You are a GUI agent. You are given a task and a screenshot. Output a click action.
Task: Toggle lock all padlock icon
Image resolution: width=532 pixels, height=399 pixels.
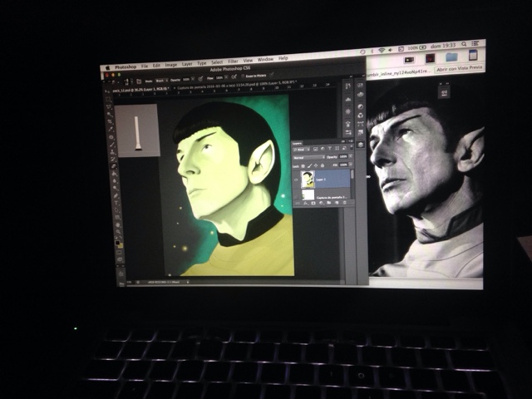[323, 165]
